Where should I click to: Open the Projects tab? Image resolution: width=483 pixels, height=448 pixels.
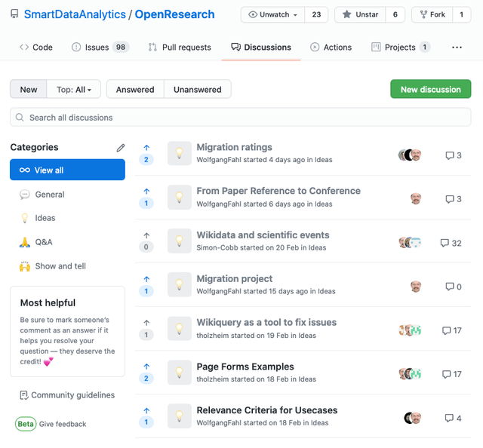coord(401,48)
